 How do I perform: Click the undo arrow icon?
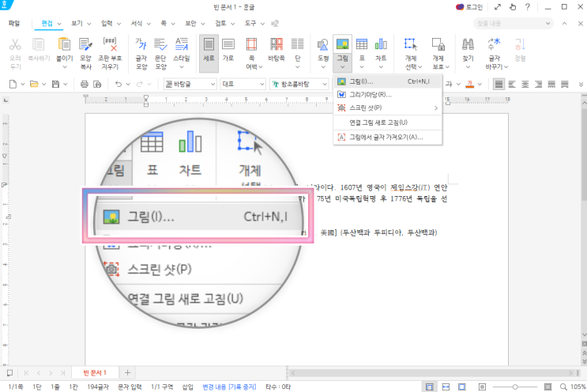119,84
